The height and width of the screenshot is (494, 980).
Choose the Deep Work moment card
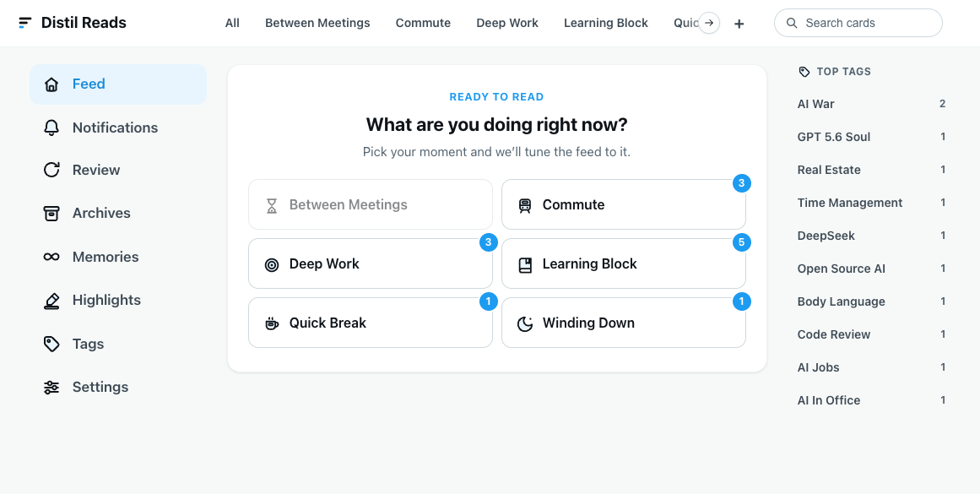[x=370, y=263]
